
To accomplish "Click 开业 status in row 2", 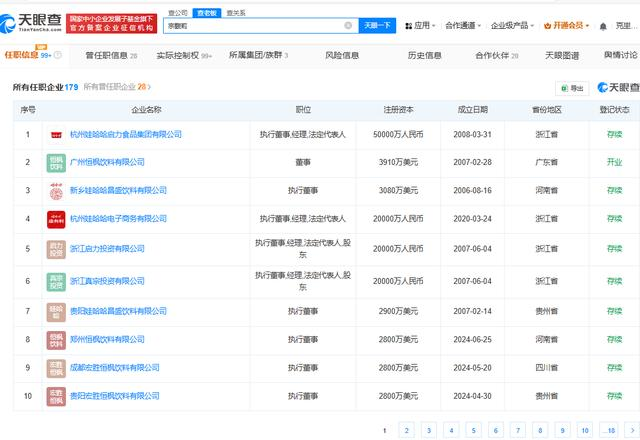I will (614, 162).
